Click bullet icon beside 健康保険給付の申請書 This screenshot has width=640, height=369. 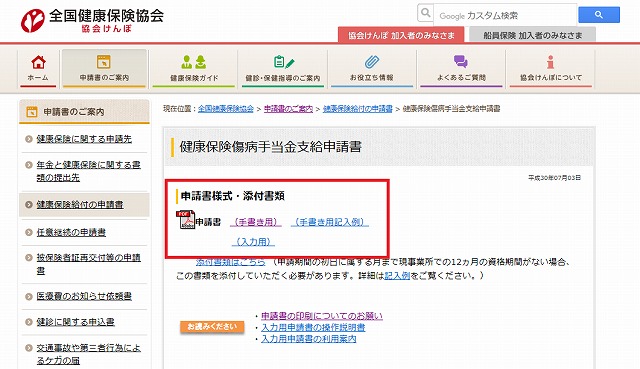coord(29,205)
